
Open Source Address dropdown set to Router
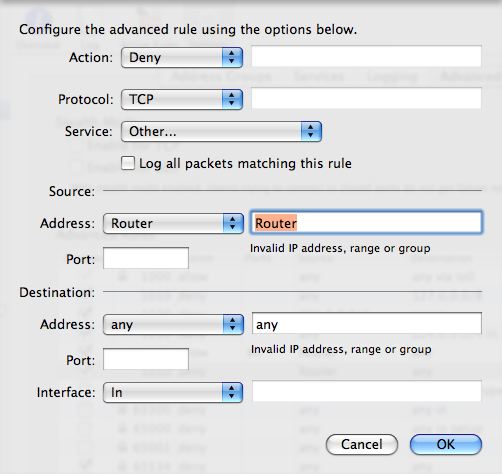(173, 223)
